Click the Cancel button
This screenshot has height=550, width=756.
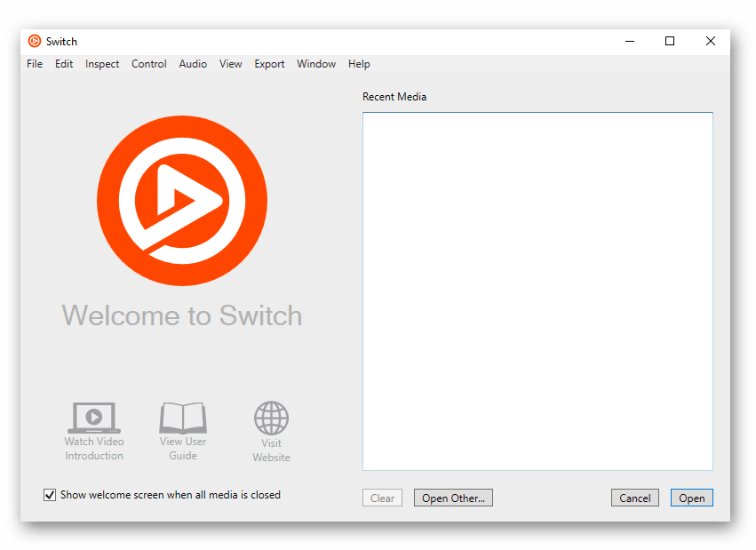[x=634, y=498]
